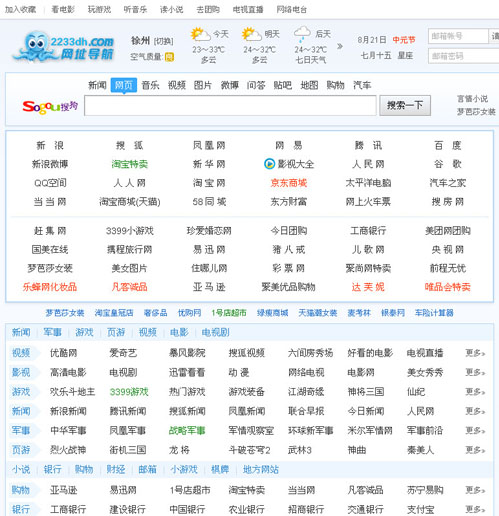Click the 言情小说 suggestion link
The width and height of the screenshot is (499, 516).
(x=473, y=99)
